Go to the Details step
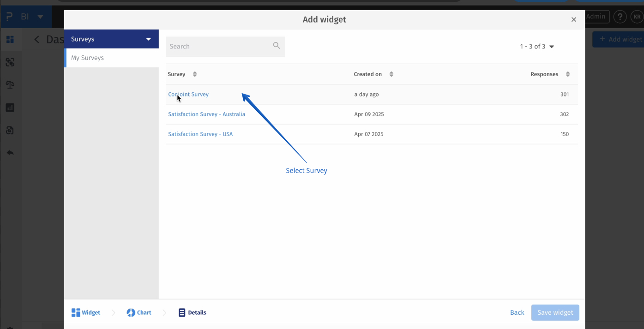This screenshot has width=644, height=329. click(x=193, y=313)
